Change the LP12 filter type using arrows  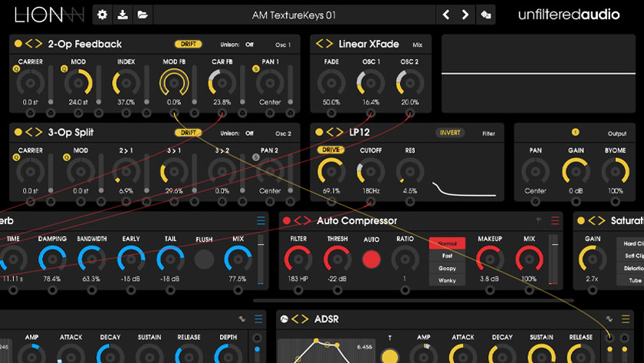pos(335,133)
